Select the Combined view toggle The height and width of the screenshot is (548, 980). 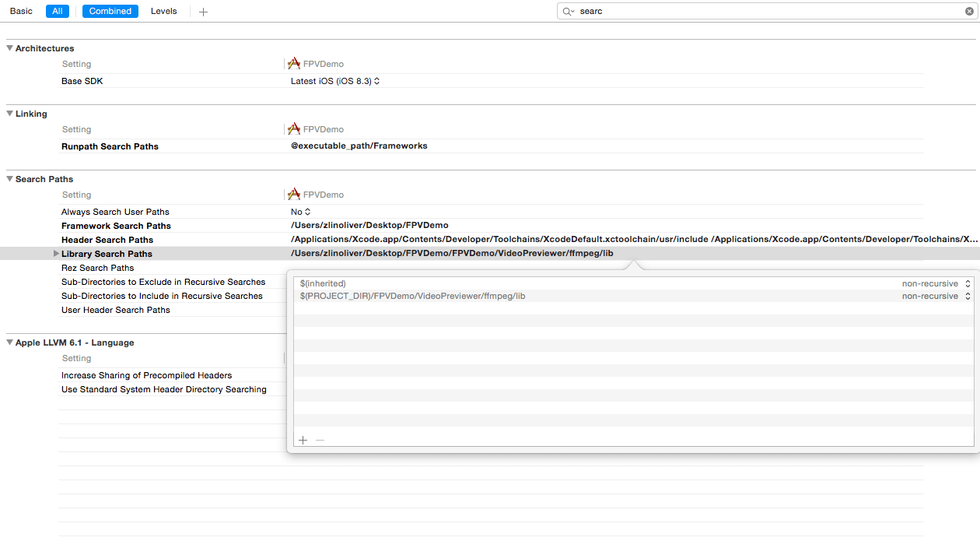tap(110, 11)
